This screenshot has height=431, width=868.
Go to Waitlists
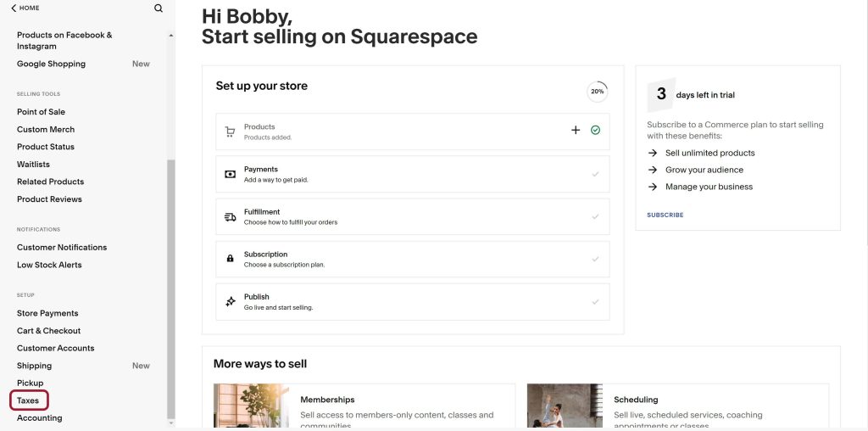pos(33,165)
